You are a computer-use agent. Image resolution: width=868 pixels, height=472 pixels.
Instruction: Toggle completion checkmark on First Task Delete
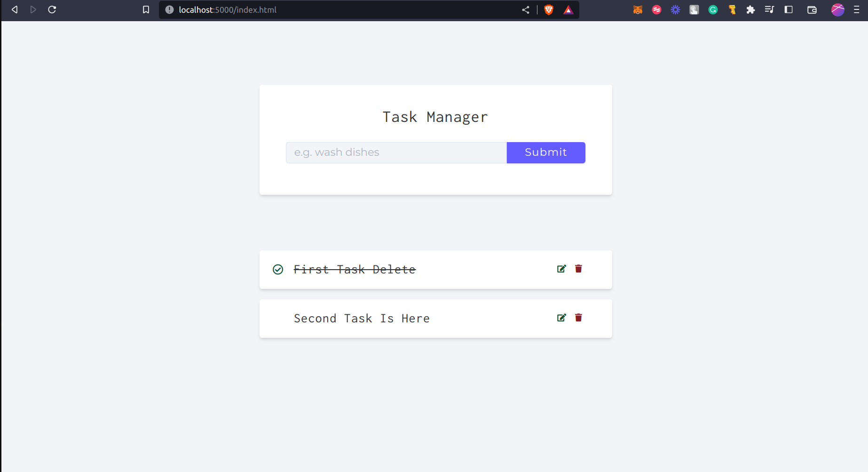[x=278, y=269]
